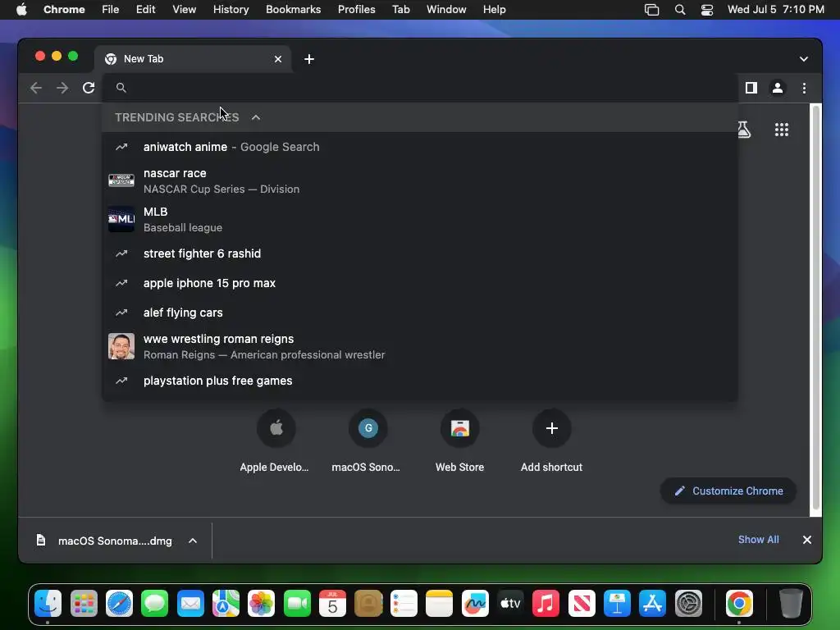Open Music from the Dock
The image size is (840, 630).
(546, 604)
